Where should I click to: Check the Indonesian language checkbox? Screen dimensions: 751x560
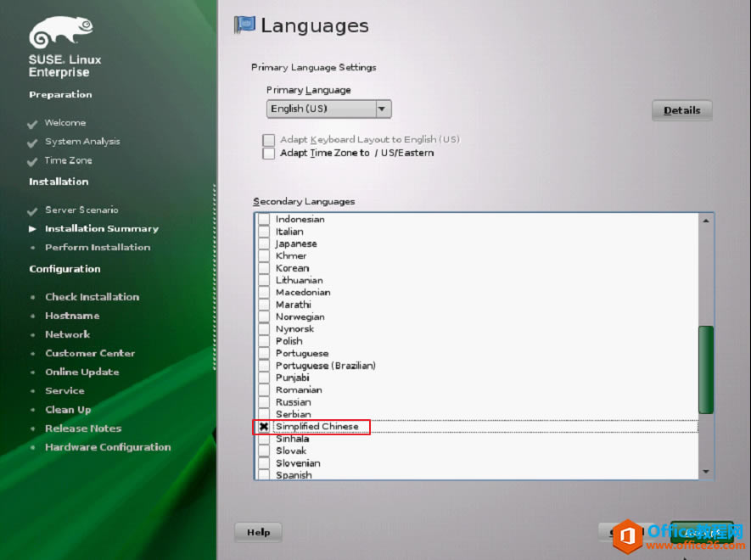point(264,219)
